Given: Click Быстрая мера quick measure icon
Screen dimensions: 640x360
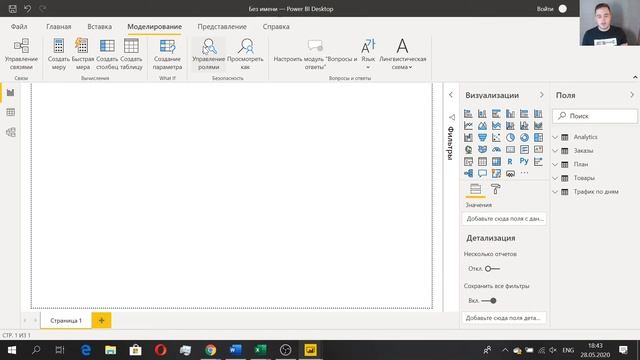Looking at the screenshot, I should click(82, 46).
